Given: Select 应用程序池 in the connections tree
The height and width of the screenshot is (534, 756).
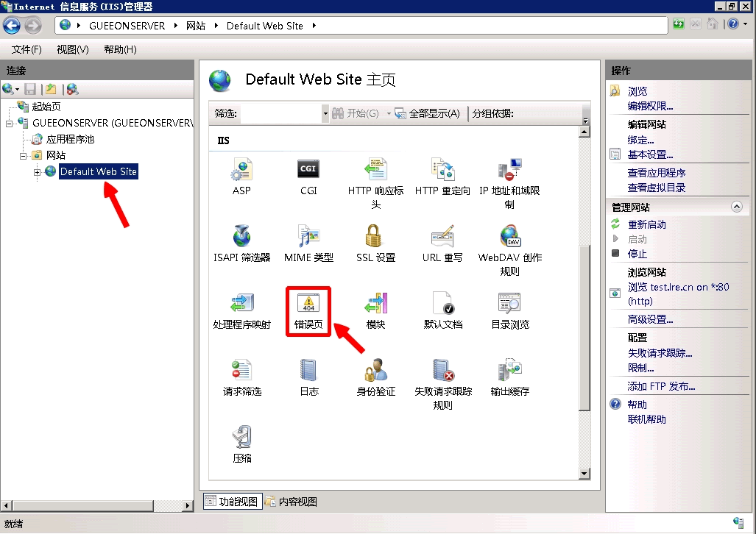Looking at the screenshot, I should [x=70, y=139].
